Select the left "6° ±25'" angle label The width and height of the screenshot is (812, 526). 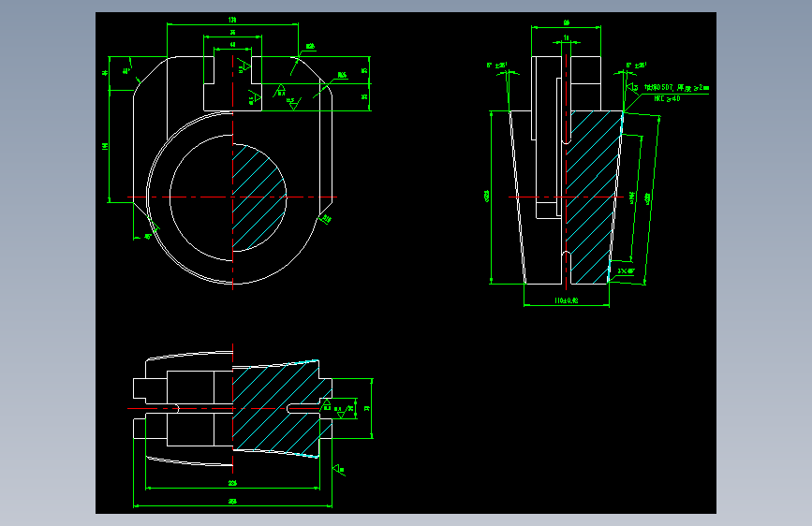[x=496, y=66]
